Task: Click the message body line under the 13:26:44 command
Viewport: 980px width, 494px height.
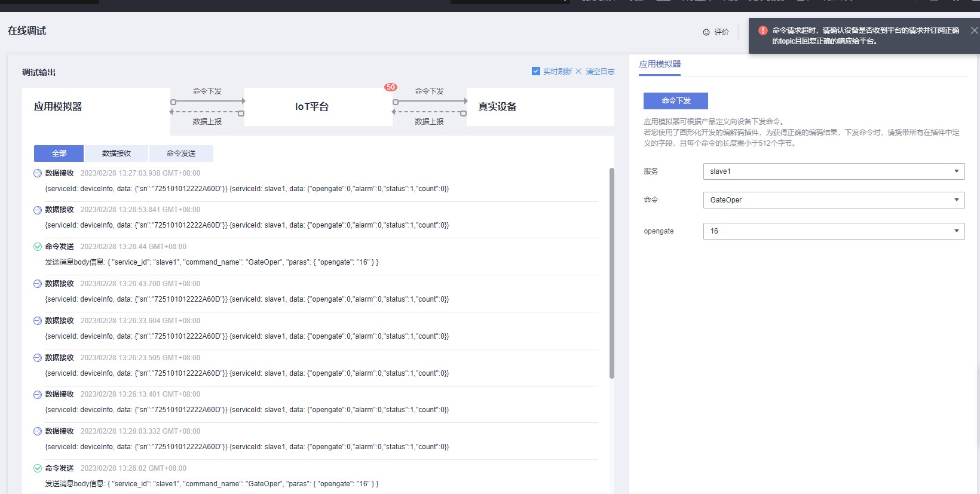Action: pos(212,262)
